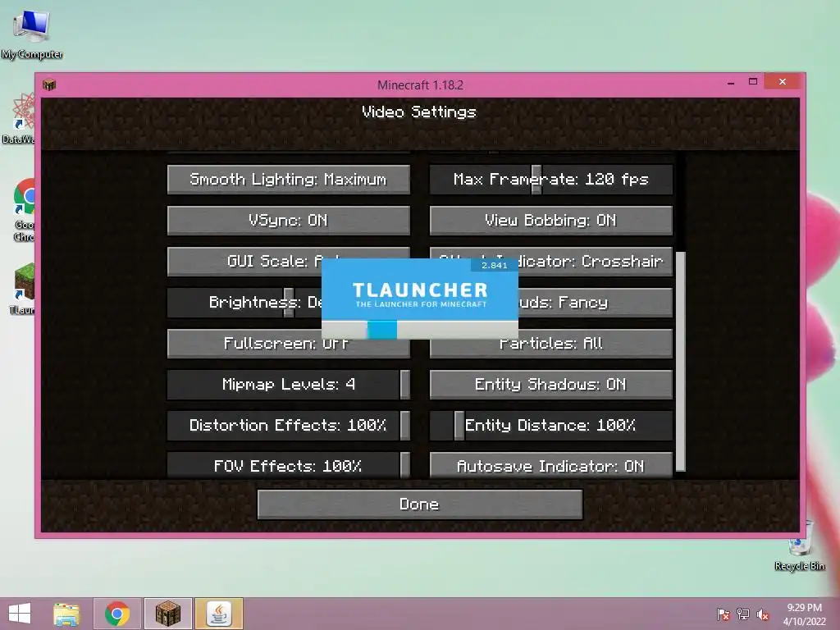Screen dimensions: 840x630
Task: Switch to Java taskbar icon
Action: pyautogui.click(x=219, y=614)
